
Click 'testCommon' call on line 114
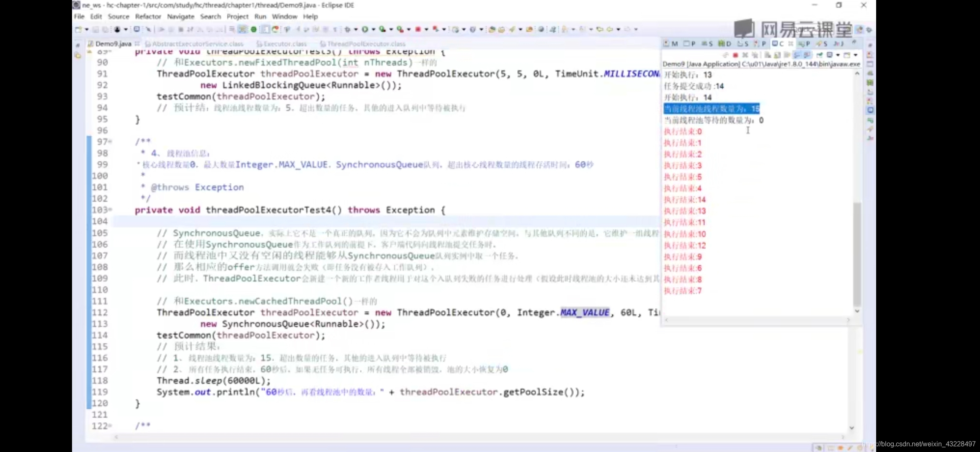tap(184, 335)
